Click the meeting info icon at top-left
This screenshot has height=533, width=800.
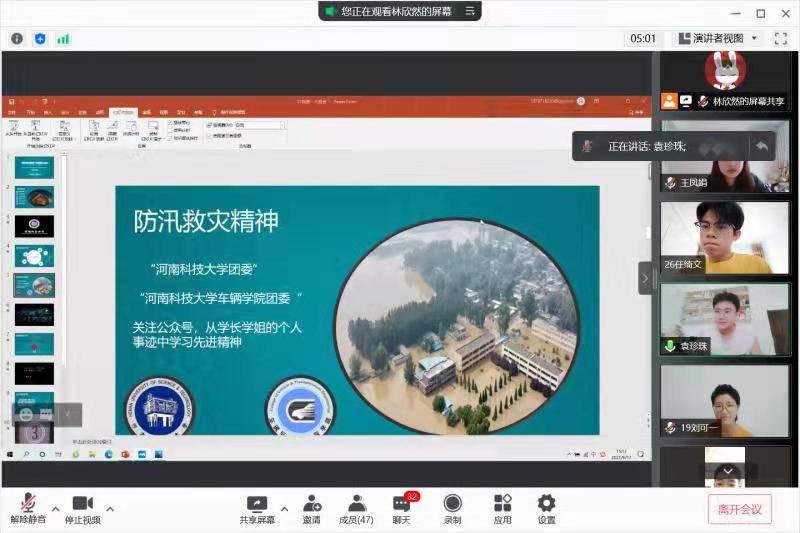(17, 38)
